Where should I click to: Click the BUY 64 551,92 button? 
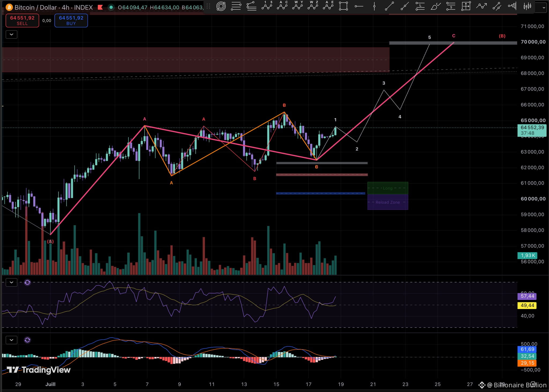point(71,20)
